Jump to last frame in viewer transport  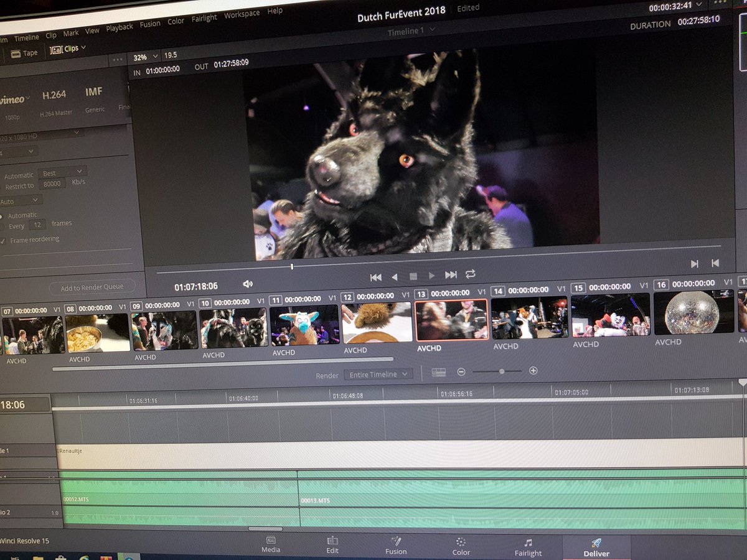(451, 274)
